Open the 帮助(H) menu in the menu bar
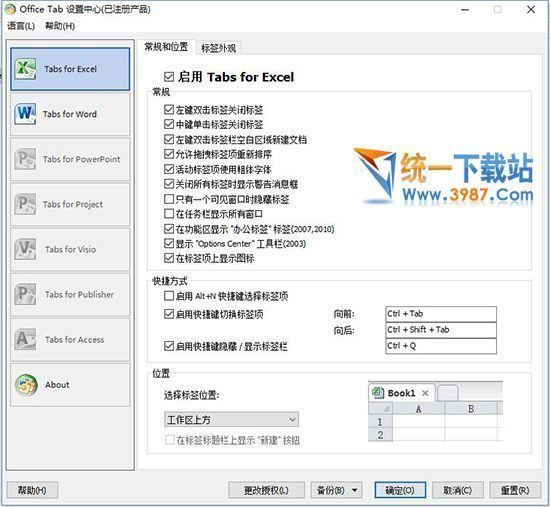550x507 pixels. click(x=60, y=26)
